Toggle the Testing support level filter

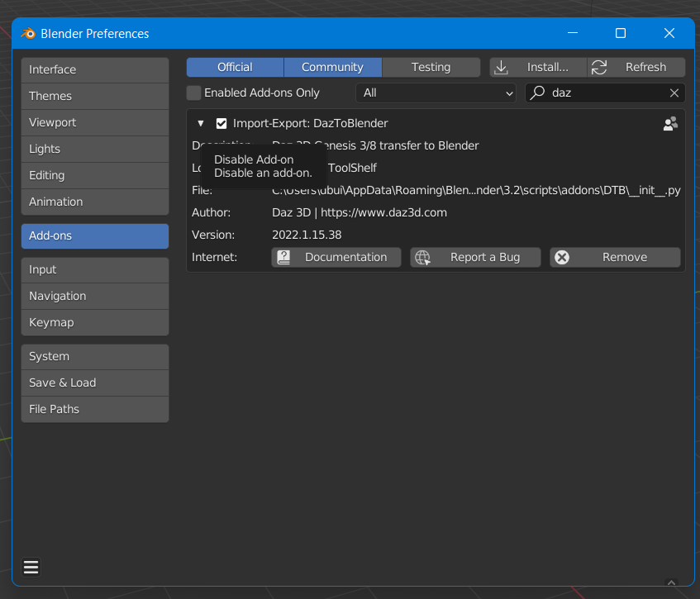tap(431, 67)
